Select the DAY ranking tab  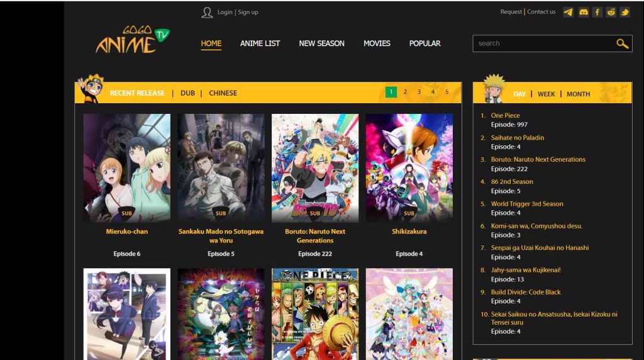[519, 94]
